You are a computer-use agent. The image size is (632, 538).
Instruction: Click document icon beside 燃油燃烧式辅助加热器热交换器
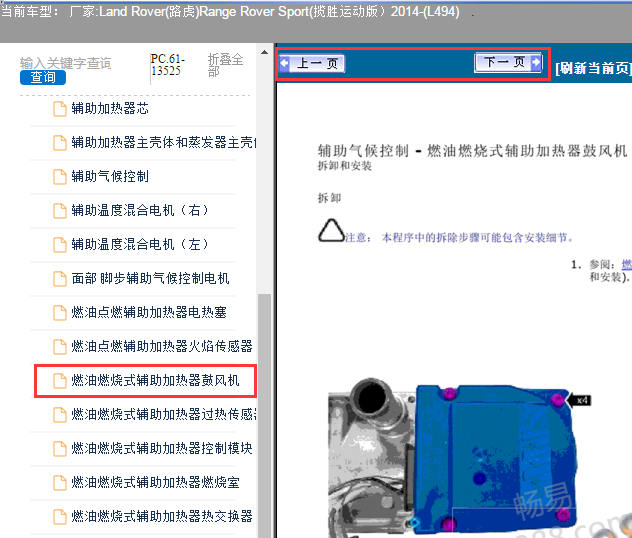click(x=60, y=516)
